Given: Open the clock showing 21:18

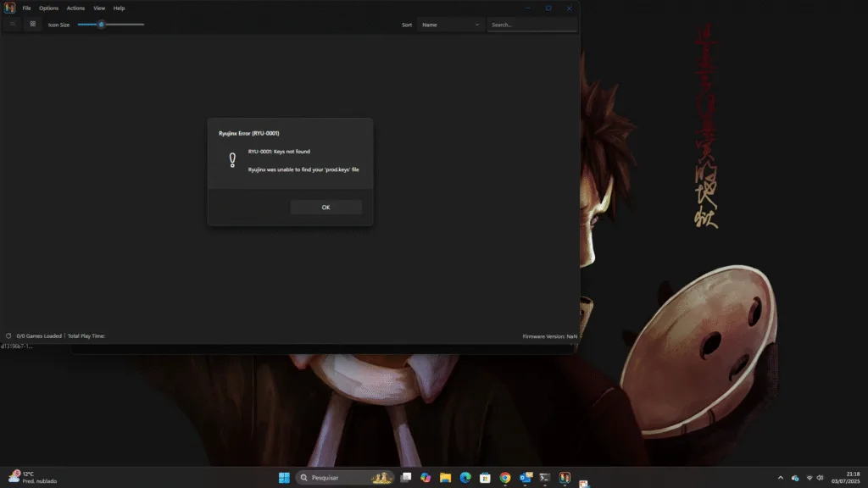Looking at the screenshot, I should tap(845, 478).
